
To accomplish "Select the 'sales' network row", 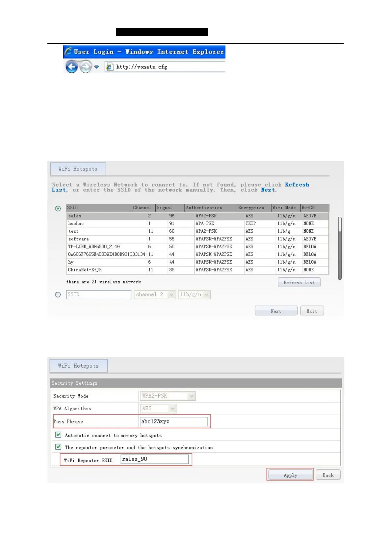I will 197,216.
